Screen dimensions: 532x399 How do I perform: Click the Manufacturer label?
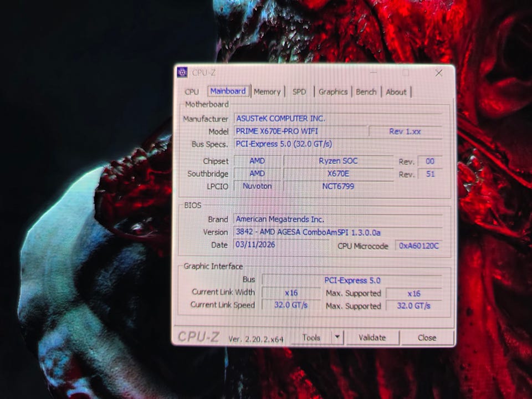click(206, 119)
